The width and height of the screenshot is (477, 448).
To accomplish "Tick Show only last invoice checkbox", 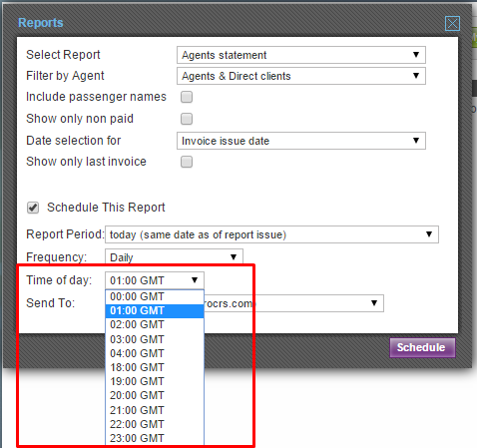I will pos(187,162).
